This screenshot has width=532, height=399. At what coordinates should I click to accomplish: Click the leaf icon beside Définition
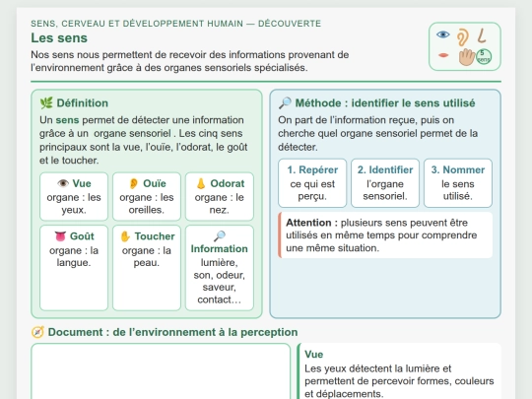tap(46, 102)
